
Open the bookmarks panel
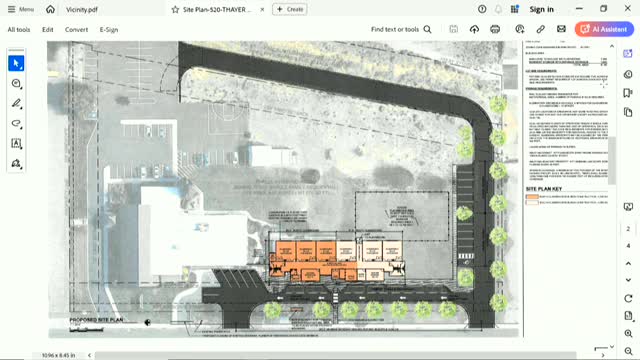pos(628,93)
